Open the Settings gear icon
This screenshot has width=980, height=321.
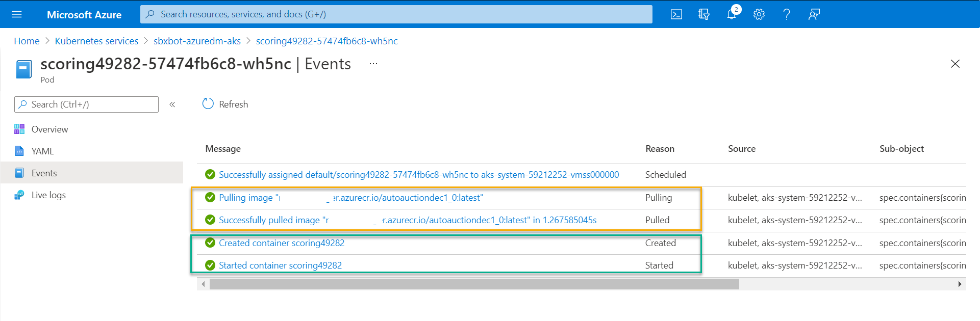pos(759,14)
